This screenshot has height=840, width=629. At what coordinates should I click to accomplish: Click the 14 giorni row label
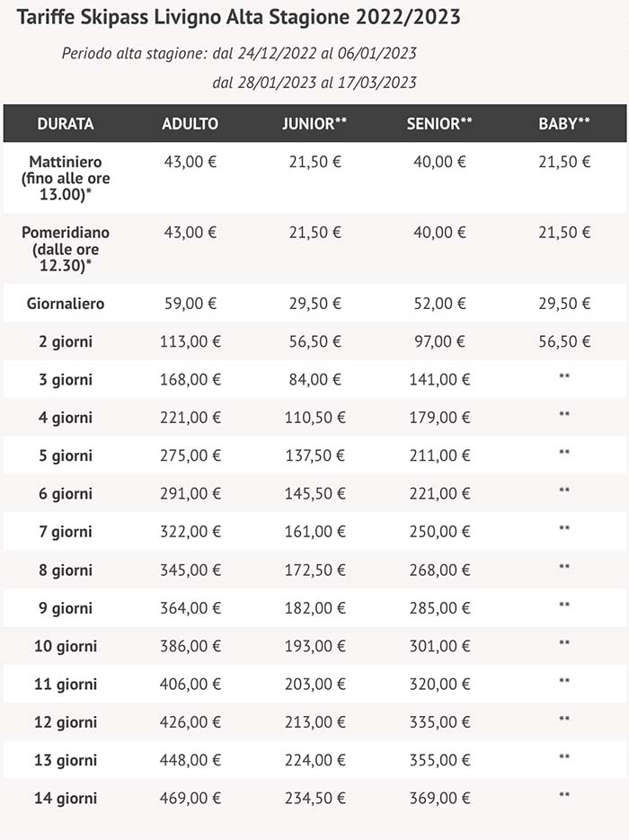pyautogui.click(x=66, y=799)
